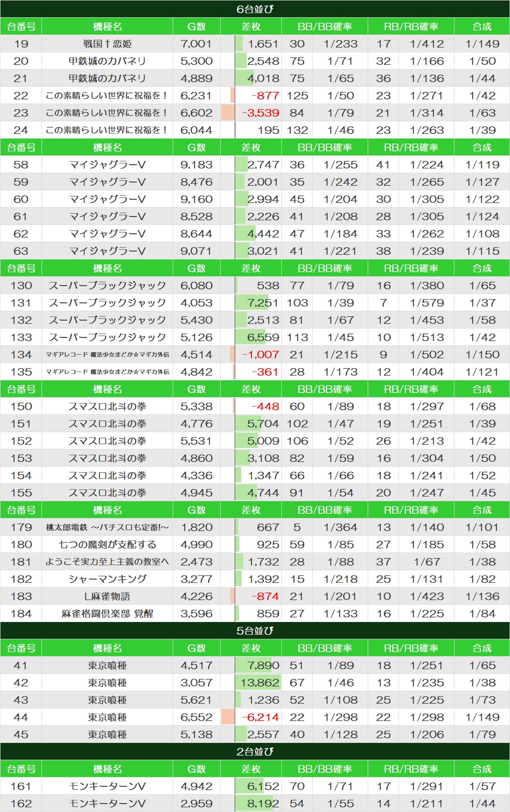Click the BB確率 value '1/364'
Image resolution: width=510 pixels, height=812 pixels.
341,527
